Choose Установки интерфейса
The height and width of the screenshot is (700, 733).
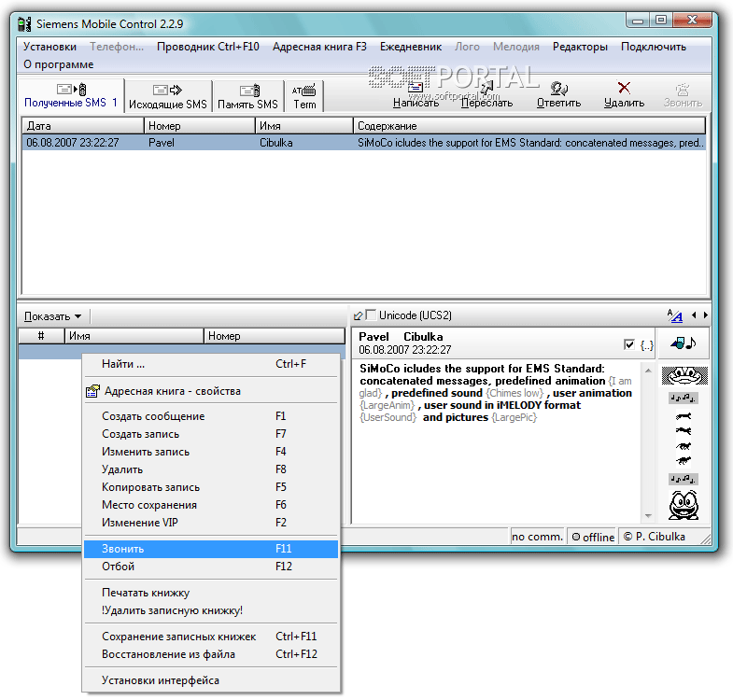tap(211, 680)
